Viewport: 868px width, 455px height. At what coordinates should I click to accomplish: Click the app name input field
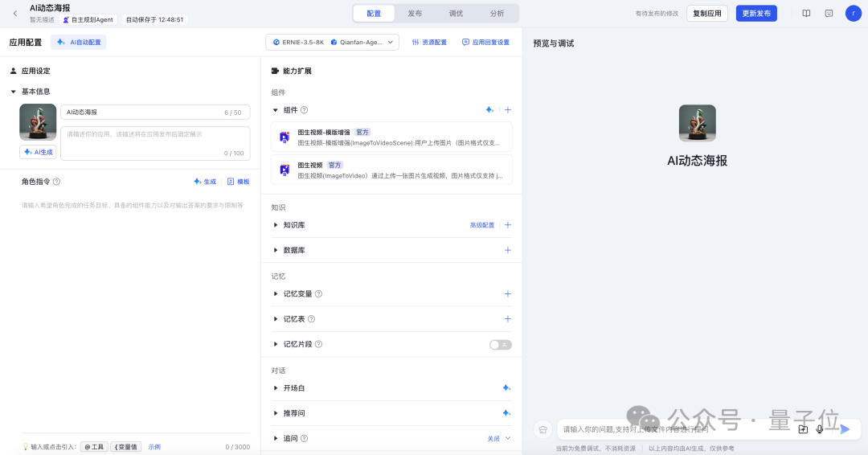click(x=155, y=113)
